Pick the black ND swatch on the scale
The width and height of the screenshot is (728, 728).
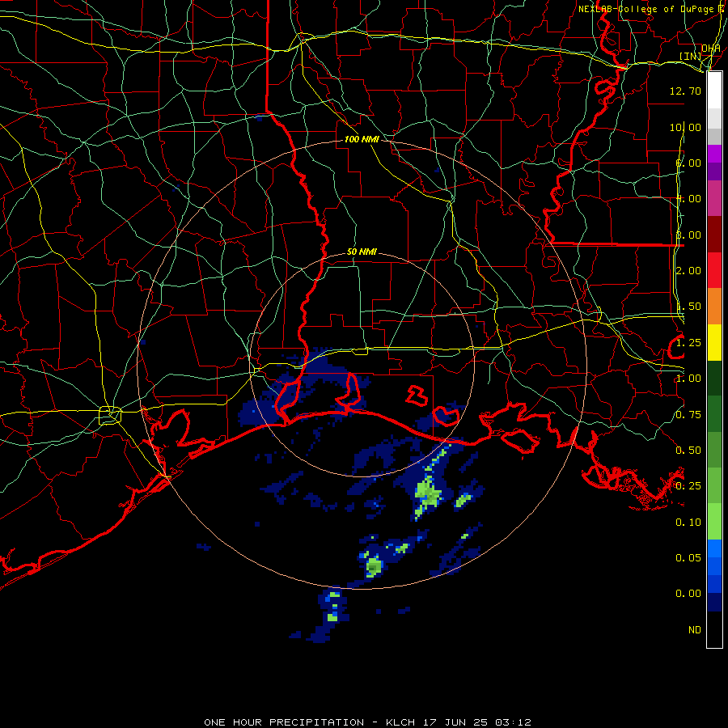[x=714, y=629]
